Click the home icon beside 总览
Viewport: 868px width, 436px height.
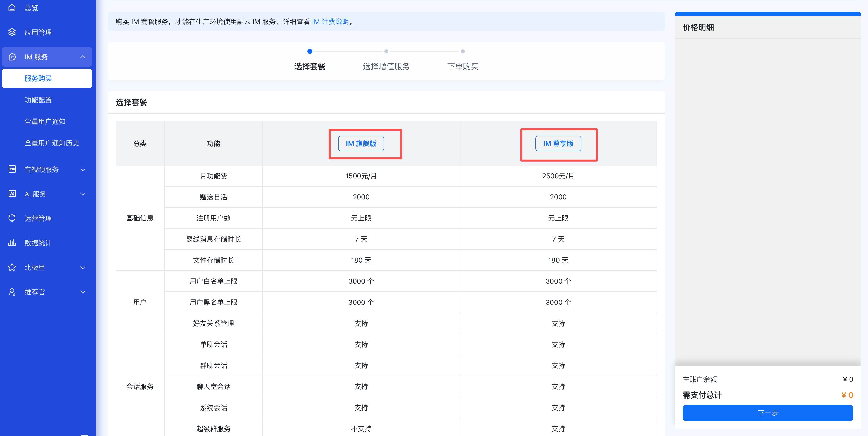(x=12, y=8)
